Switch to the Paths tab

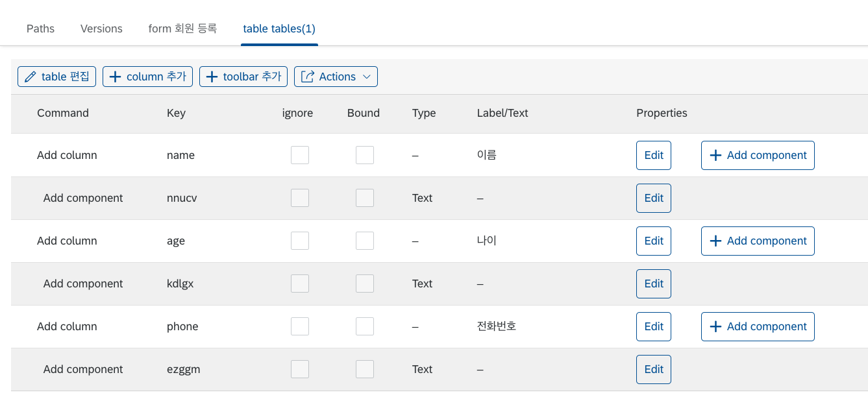(x=40, y=29)
